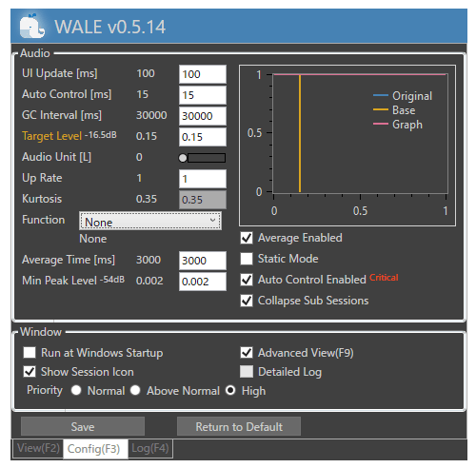This screenshot has width=476, height=468.
Task: Uncheck Show Session Icon
Action: tap(30, 372)
